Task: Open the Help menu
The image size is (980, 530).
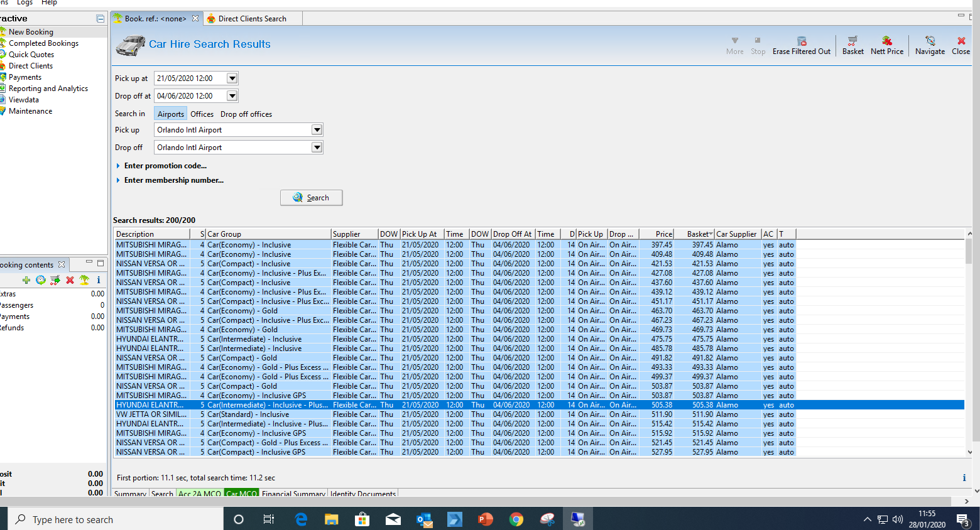Action: 49,3
